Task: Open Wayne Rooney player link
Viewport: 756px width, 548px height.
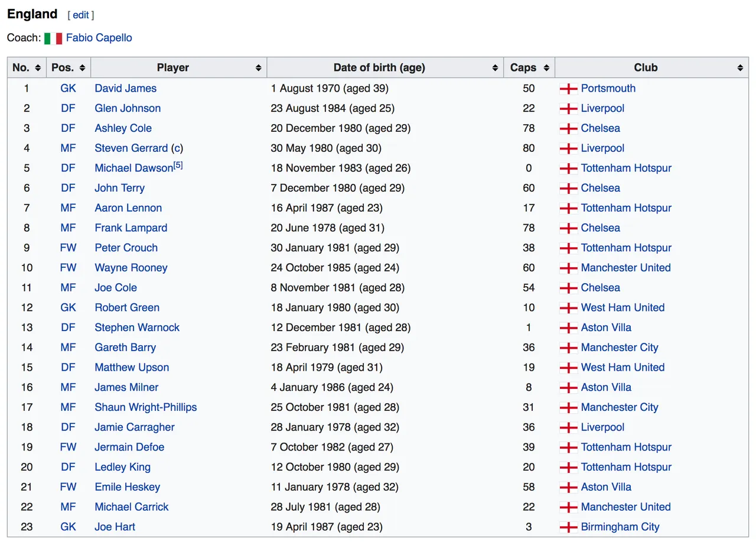Action: [x=131, y=268]
